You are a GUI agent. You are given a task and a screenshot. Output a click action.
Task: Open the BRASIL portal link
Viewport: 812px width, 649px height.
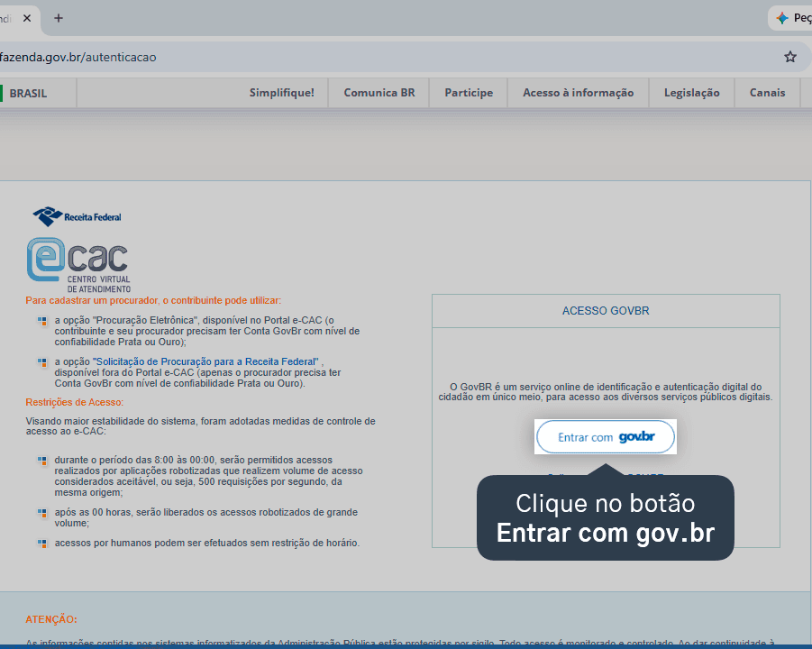(28, 93)
